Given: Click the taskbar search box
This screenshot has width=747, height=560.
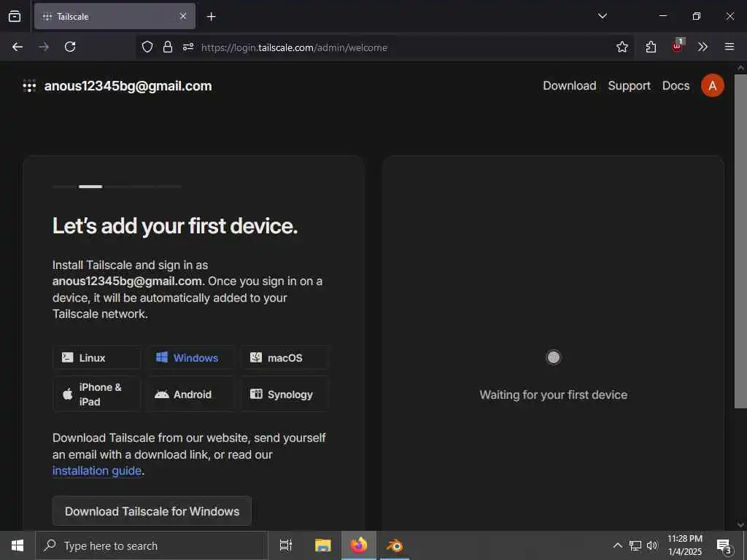Looking at the screenshot, I should pyautogui.click(x=152, y=545).
